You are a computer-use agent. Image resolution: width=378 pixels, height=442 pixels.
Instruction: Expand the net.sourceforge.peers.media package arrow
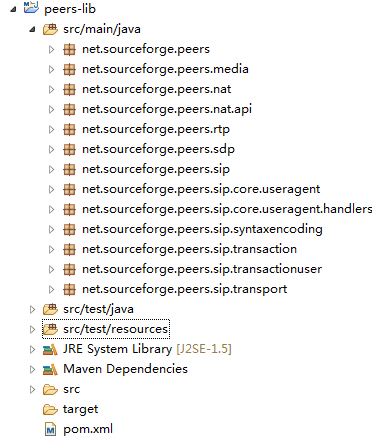click(51, 70)
